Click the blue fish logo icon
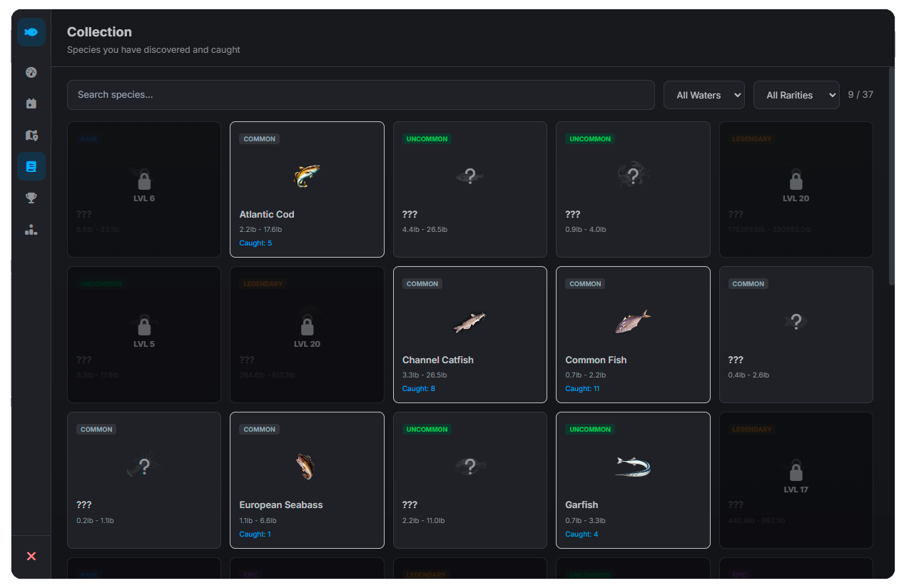 [31, 32]
